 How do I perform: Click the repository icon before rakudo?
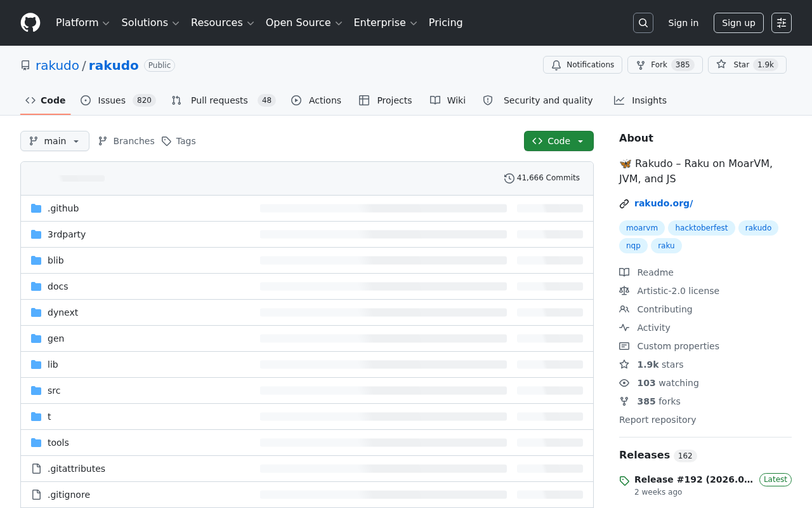point(25,65)
